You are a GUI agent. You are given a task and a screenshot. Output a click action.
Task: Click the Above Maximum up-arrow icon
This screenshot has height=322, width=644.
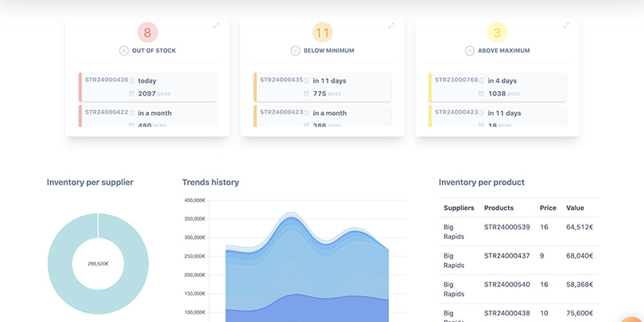[x=469, y=51]
